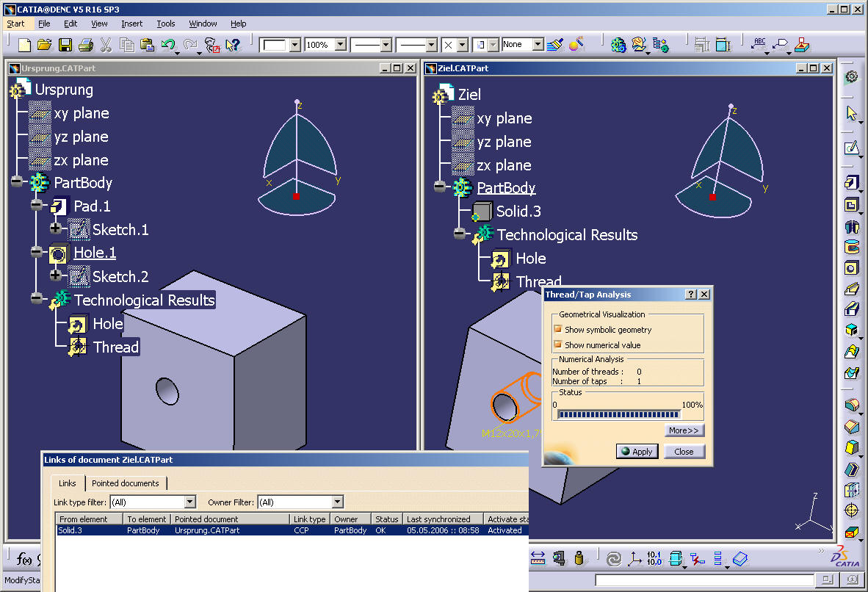Image resolution: width=868 pixels, height=592 pixels.
Task: Click the Print icon
Action: 85,45
